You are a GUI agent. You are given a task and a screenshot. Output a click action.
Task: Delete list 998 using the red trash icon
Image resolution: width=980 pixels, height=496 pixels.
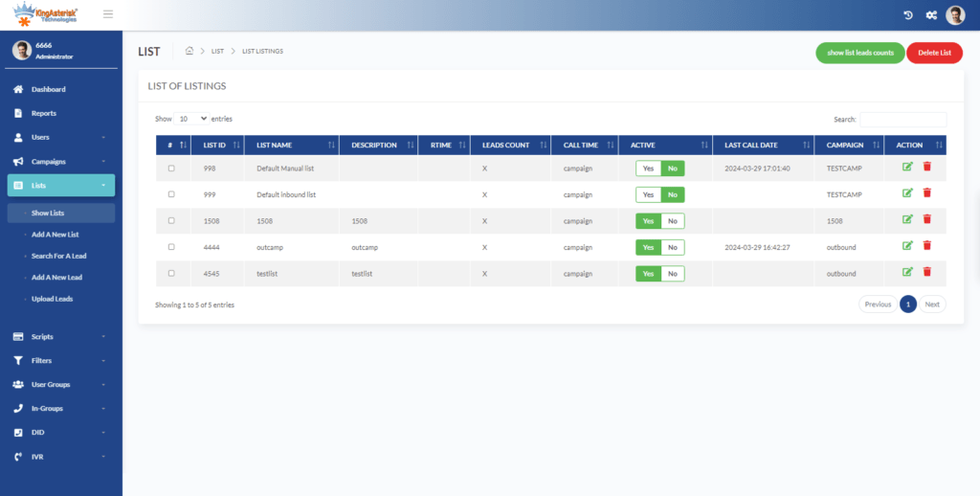click(926, 167)
